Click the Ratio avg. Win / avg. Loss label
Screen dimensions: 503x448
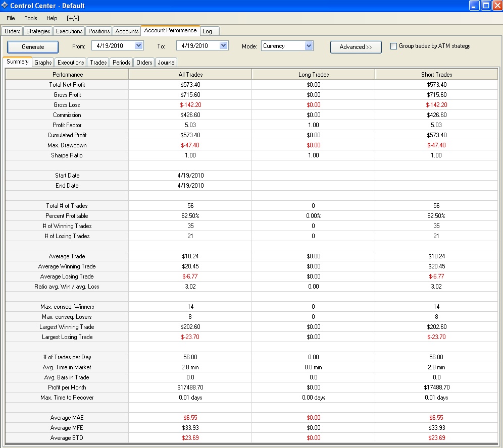pyautogui.click(x=67, y=287)
